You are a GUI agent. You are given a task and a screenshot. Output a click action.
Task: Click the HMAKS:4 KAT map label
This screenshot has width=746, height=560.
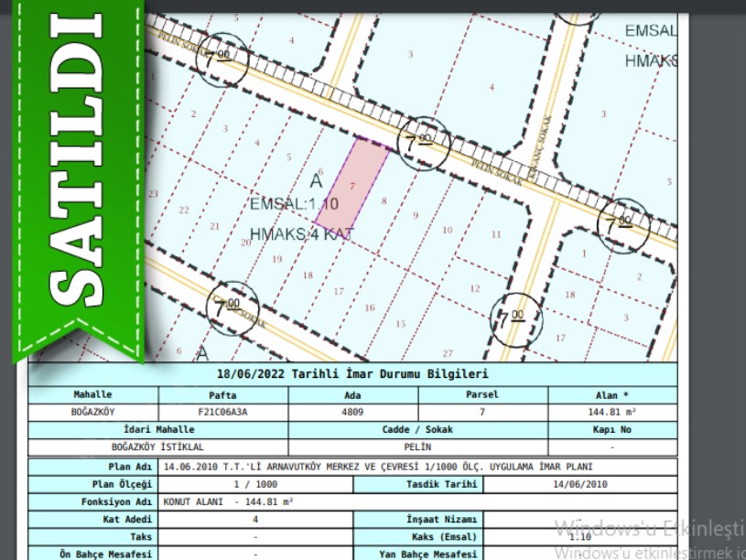[x=301, y=234]
